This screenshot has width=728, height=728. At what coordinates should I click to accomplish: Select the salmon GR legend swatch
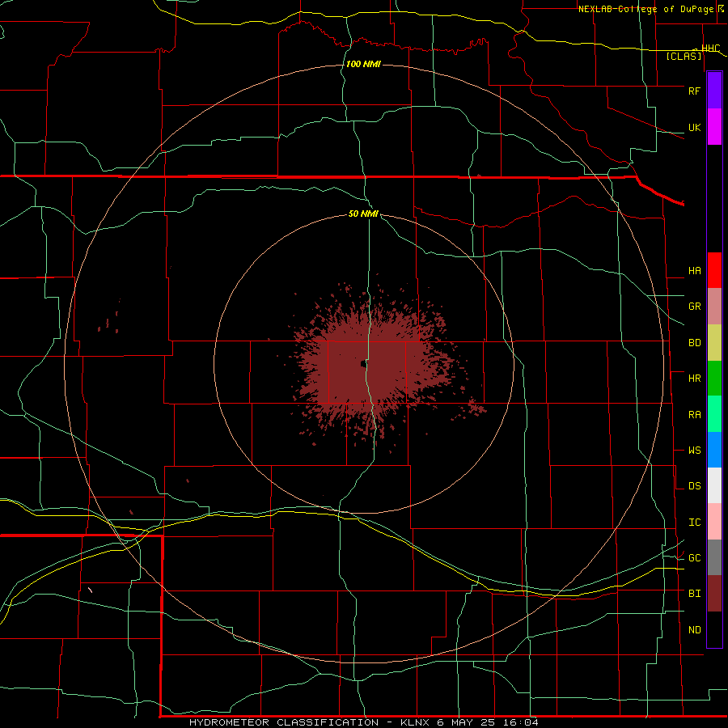point(714,307)
